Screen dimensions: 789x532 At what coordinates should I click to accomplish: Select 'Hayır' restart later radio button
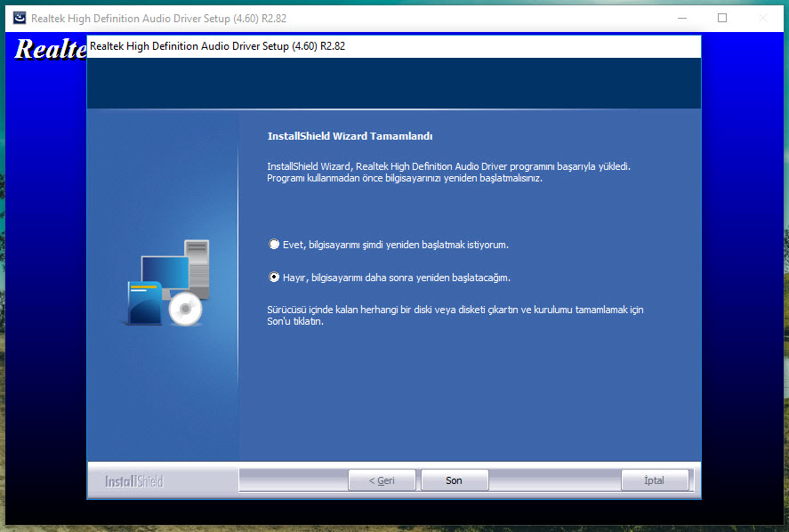tap(274, 278)
